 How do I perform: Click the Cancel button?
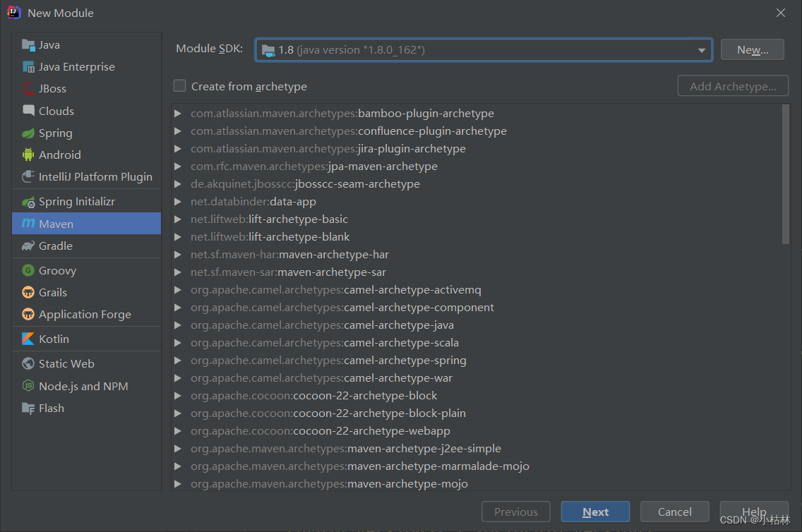click(x=674, y=512)
